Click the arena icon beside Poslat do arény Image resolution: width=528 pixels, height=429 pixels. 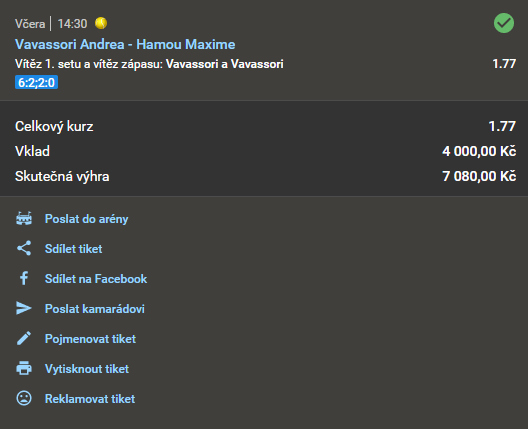pyautogui.click(x=24, y=218)
